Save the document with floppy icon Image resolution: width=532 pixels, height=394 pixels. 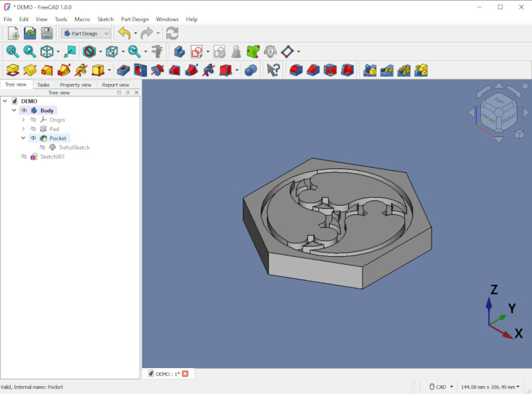pos(47,33)
